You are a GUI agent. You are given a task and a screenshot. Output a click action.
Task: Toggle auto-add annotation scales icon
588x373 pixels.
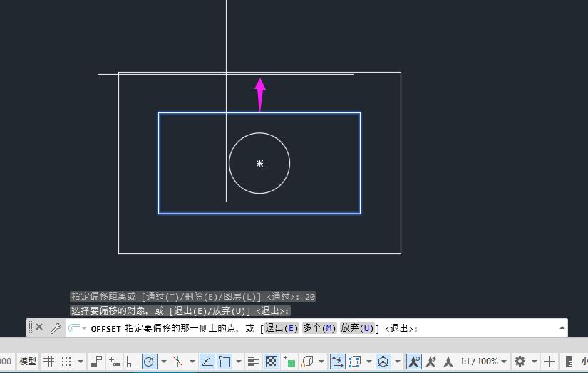[x=431, y=362]
